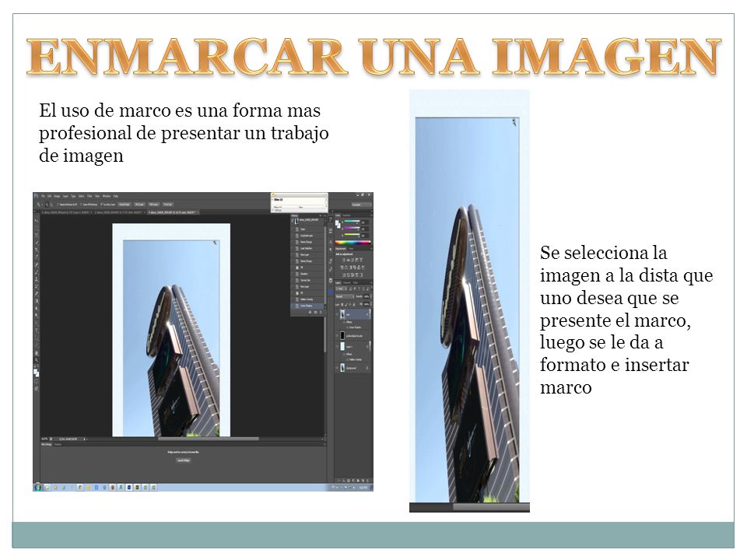Select the Eyedropper tool
Screen dimensions: 747x560
[x=37, y=257]
